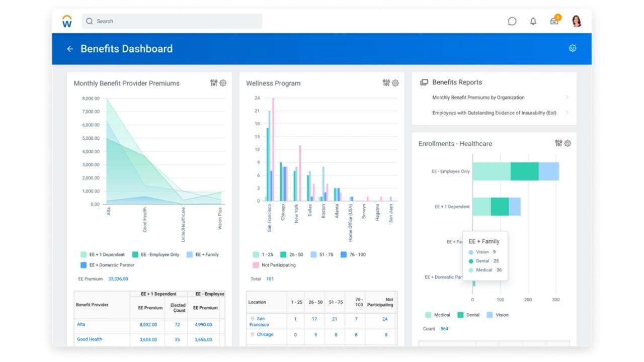Open the notifications bell
Image resolution: width=644 pixels, height=362 pixels.
(533, 21)
